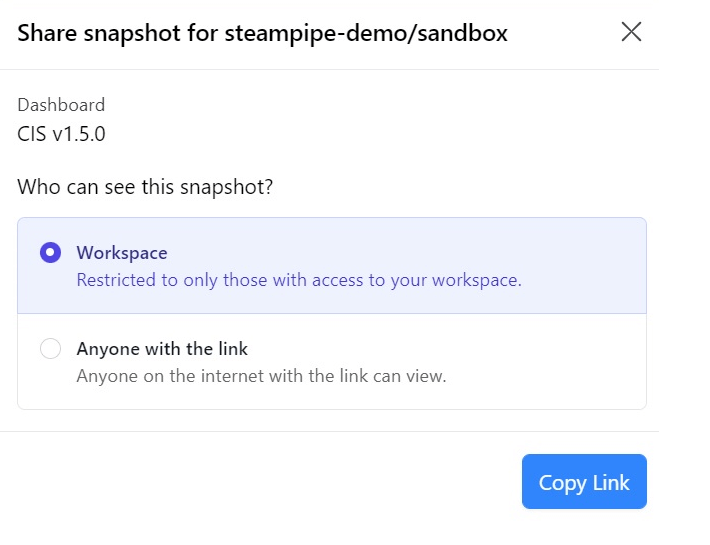Screen dimensions: 710x545
Task: Click the Share snapshot dialog title
Action: (262, 33)
